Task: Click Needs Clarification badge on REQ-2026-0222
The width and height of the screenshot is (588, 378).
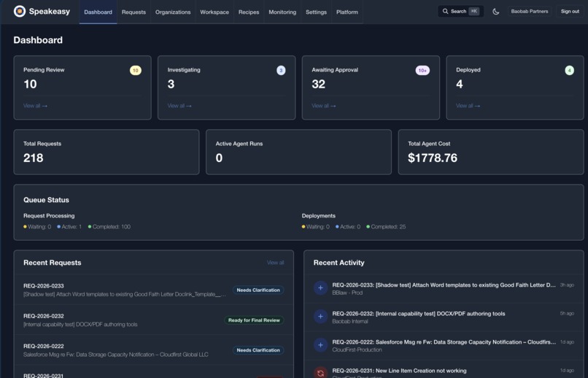Action: [258, 350]
